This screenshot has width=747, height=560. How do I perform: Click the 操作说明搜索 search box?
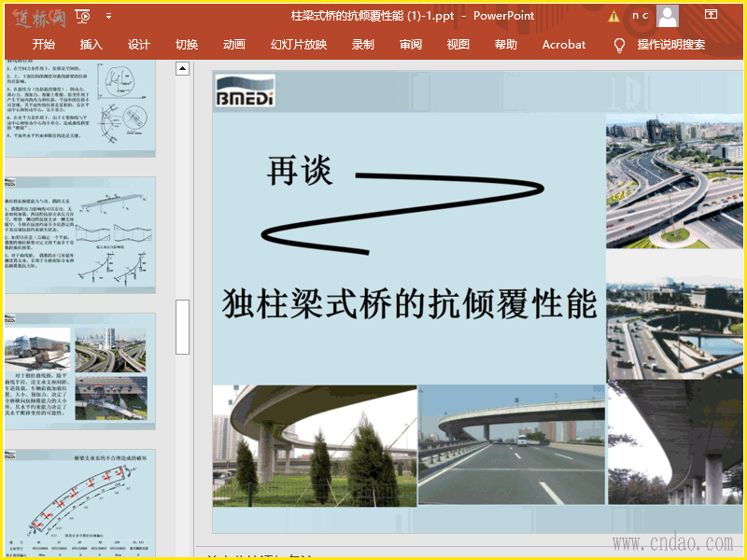(x=670, y=45)
